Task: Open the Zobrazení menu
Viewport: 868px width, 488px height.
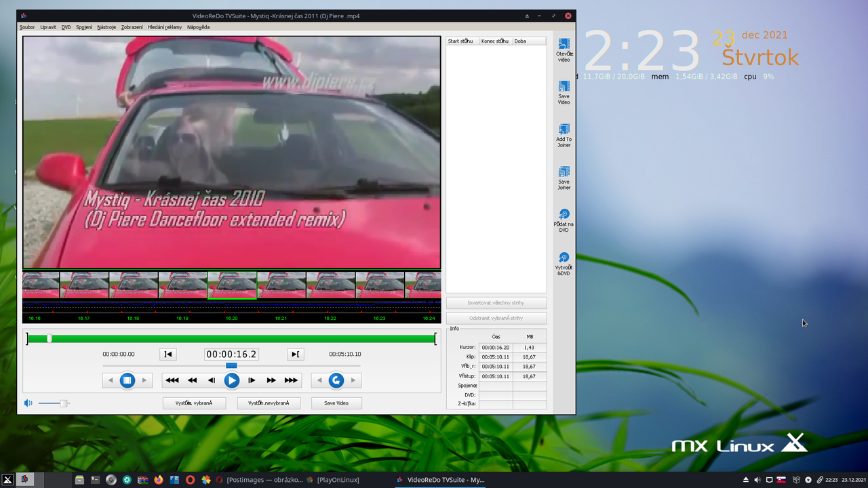Action: 132,27
